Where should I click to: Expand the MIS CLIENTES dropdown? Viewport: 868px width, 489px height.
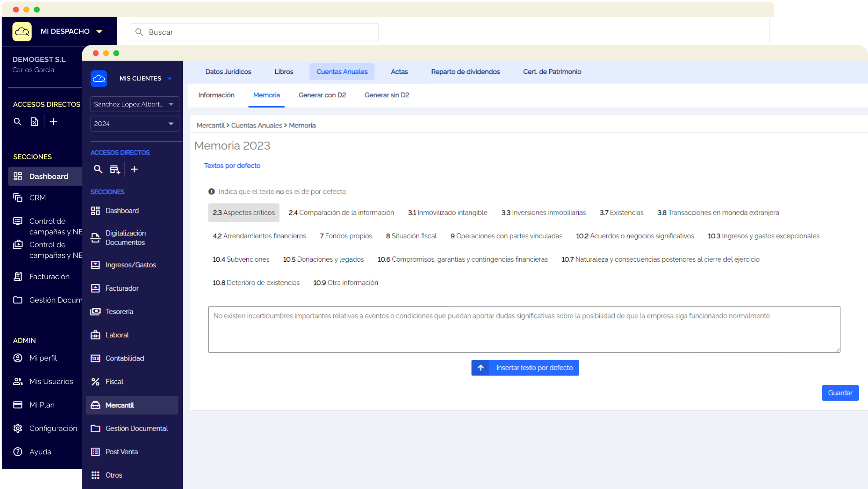[170, 79]
